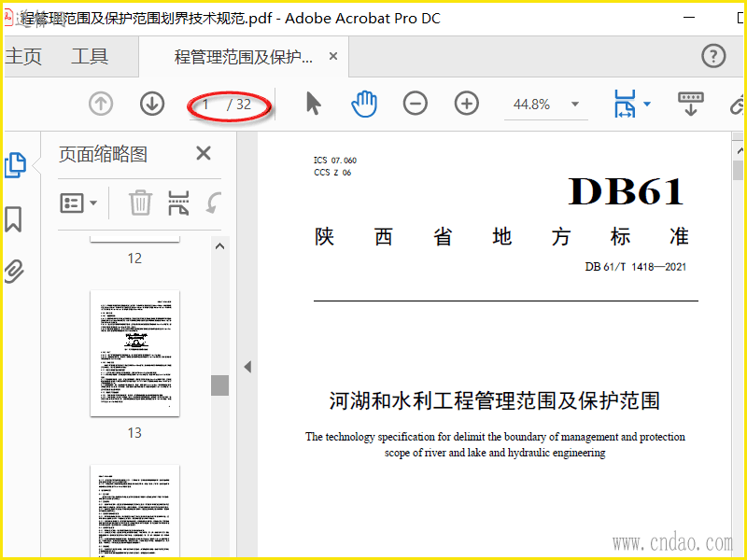This screenshot has width=747, height=560.
Task: Click the DB61 heading in document
Action: tap(626, 191)
